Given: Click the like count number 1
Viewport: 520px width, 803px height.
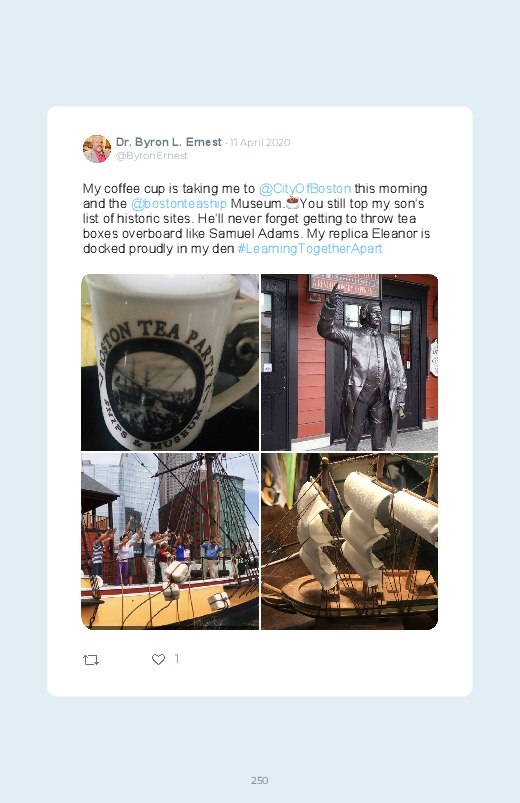Looking at the screenshot, I should coord(177,659).
